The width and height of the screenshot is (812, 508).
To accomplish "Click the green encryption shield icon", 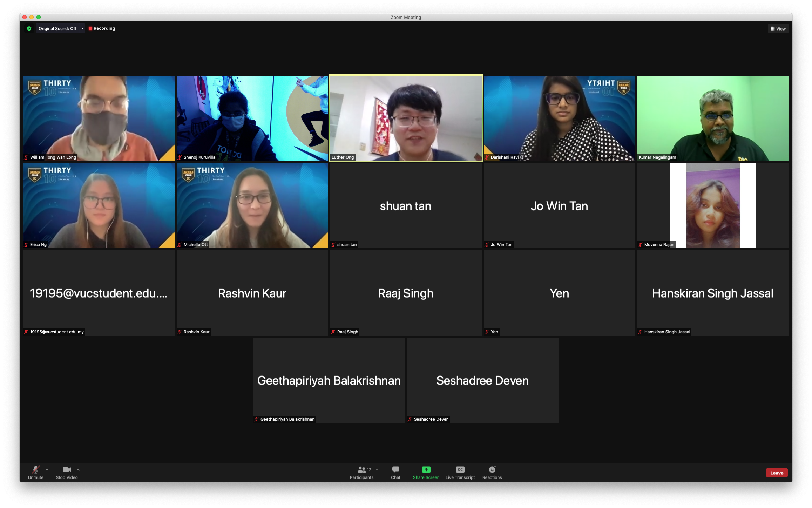I will pyautogui.click(x=29, y=28).
